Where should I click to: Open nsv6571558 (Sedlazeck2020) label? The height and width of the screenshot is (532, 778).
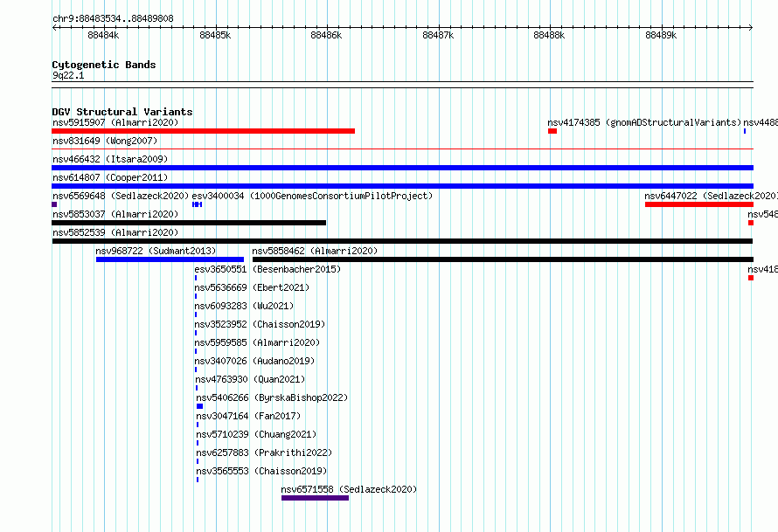click(x=349, y=489)
